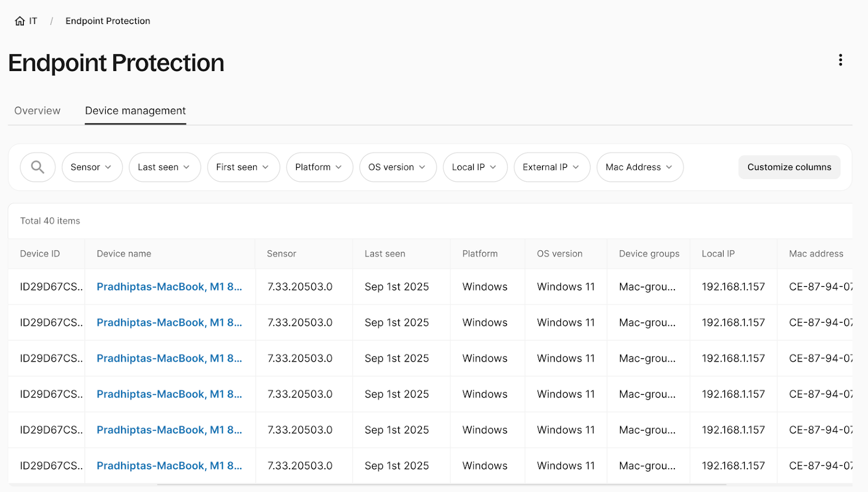Click the home icon in breadcrumb
The image size is (868, 492).
[x=20, y=21]
